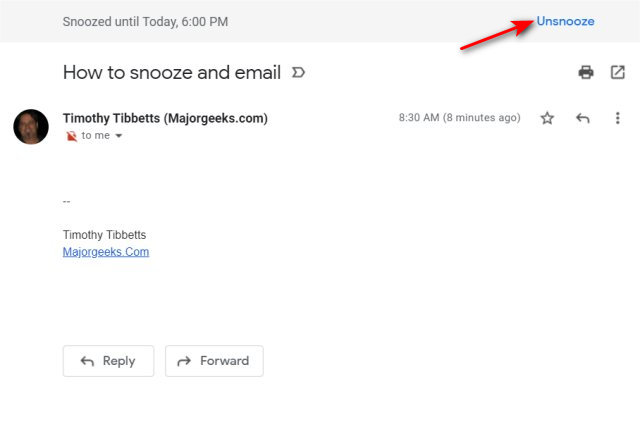Viewport: 640px width, 427px height.
Task: Open the three-dot More options menu
Action: [618, 118]
